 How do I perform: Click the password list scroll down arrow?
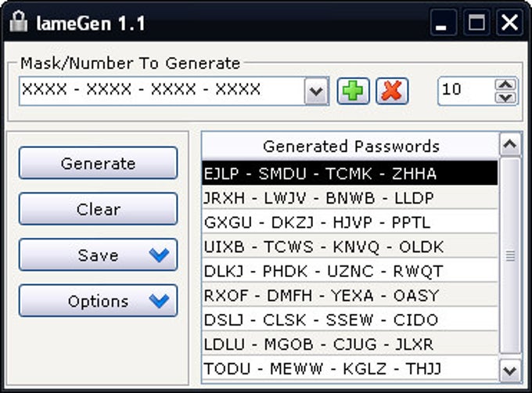(x=510, y=370)
